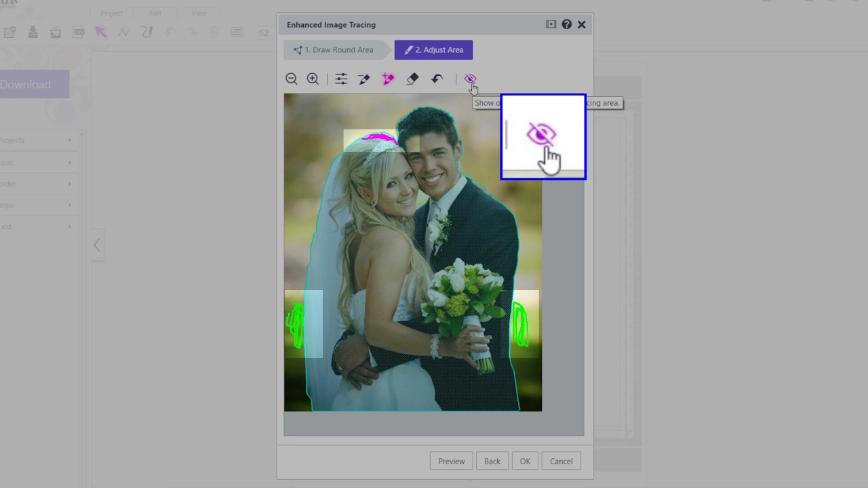The height and width of the screenshot is (488, 868).
Task: Expand the Logo category in sidebar
Action: [37, 205]
